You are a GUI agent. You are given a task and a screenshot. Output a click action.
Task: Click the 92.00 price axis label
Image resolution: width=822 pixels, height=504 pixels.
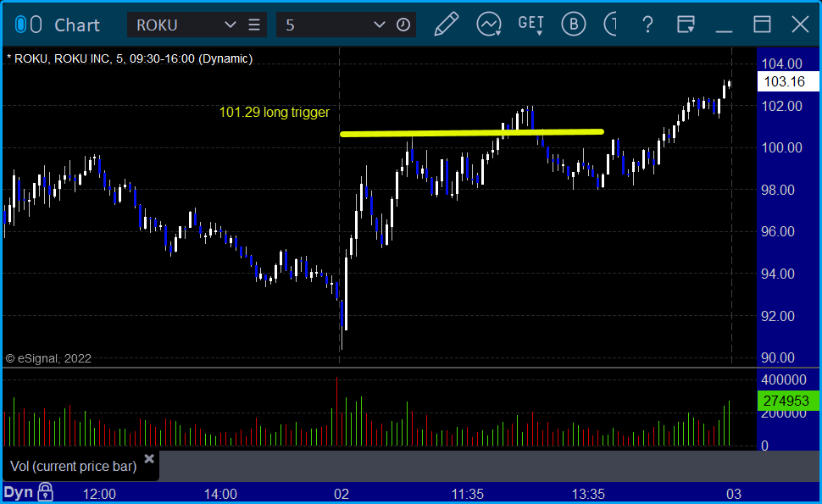tap(778, 317)
